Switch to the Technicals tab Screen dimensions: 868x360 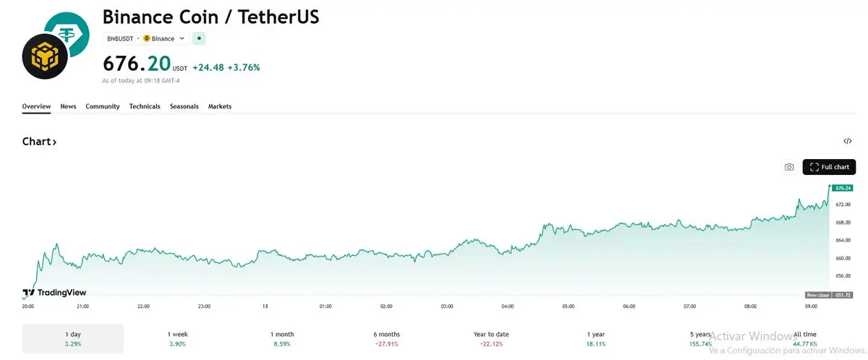[x=145, y=106]
